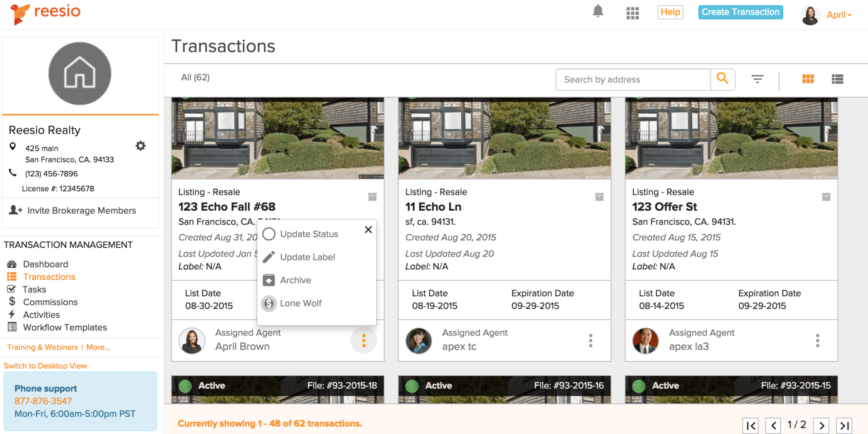The width and height of the screenshot is (868, 434).
Task: Expand the April user account dropdown
Action: coord(838,15)
